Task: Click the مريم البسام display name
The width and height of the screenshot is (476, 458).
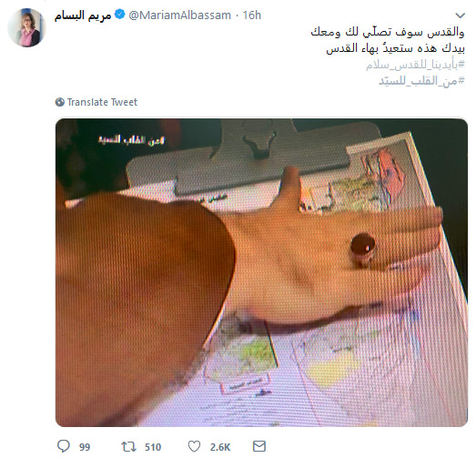Action: point(83,15)
